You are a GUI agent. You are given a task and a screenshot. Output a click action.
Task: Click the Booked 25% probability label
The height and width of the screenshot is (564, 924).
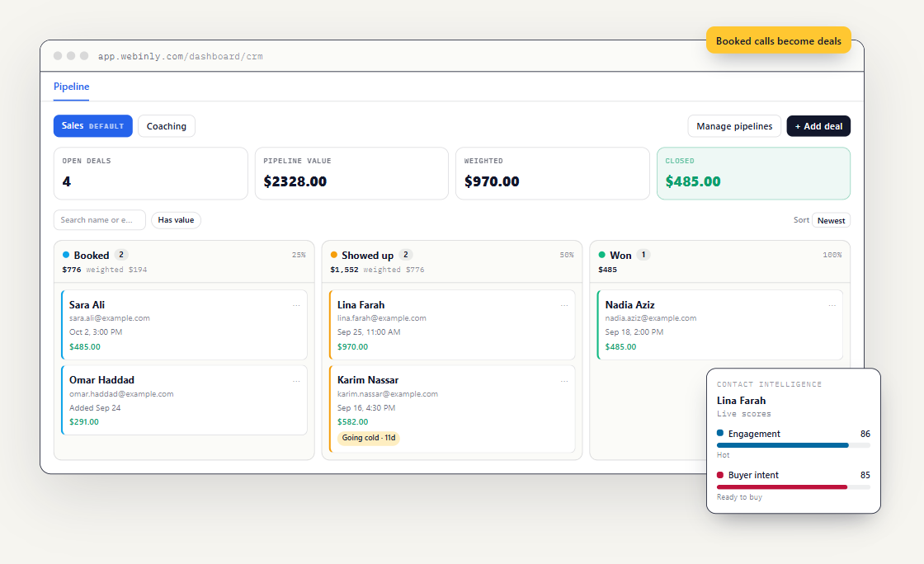coord(299,255)
